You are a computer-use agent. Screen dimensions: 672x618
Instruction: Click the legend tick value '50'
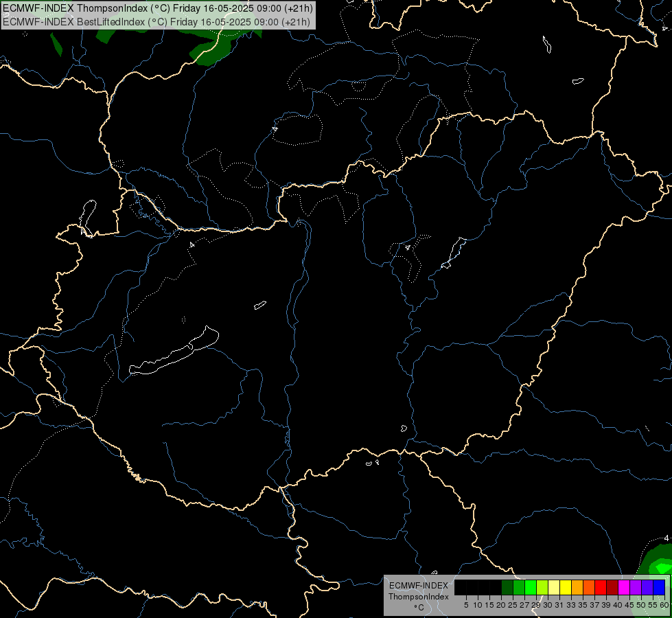pos(641,605)
